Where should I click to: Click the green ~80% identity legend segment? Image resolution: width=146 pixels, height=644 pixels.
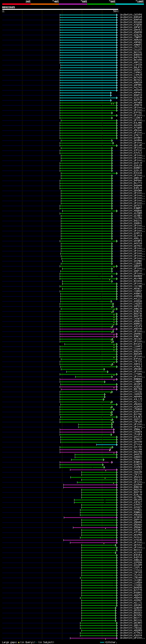pyautogui.click(x=101, y=4)
